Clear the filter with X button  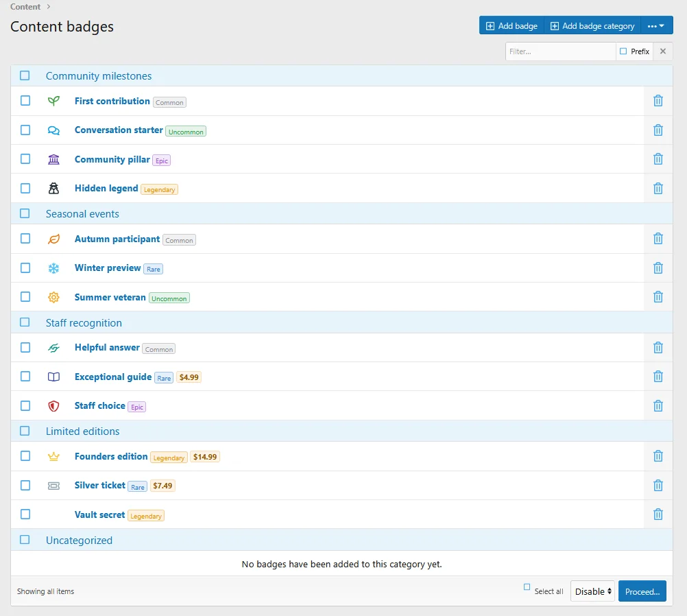tap(663, 51)
